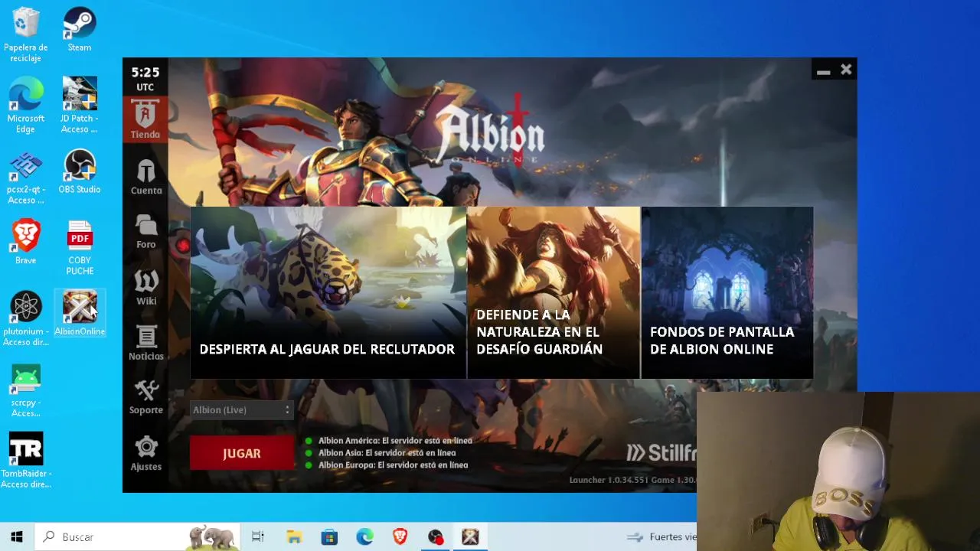Viewport: 980px width, 551px height.
Task: Click the UTC clock in the launcher
Action: (x=145, y=77)
